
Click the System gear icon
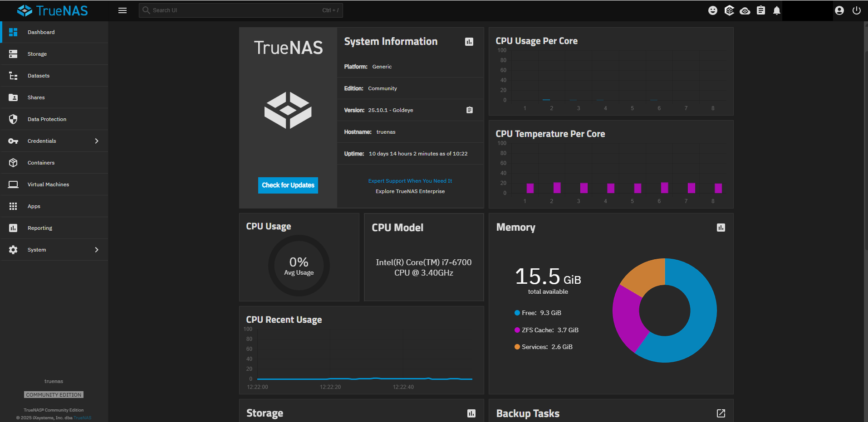pyautogui.click(x=13, y=250)
